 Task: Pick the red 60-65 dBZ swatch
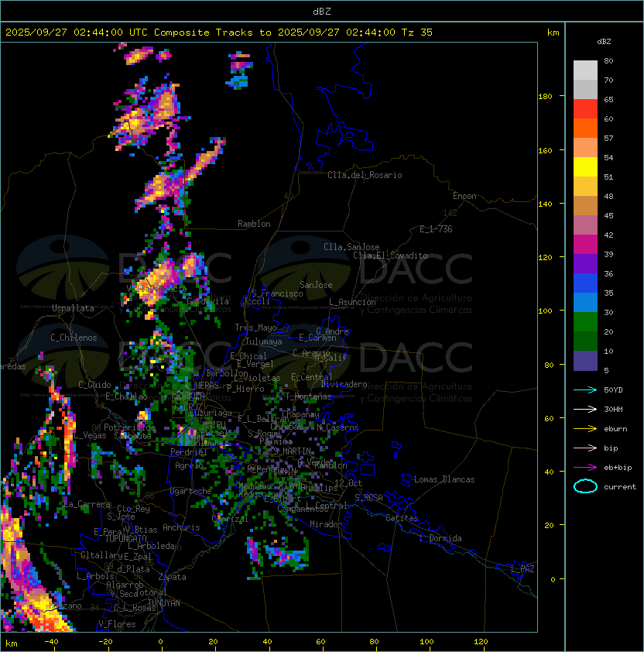(585, 109)
